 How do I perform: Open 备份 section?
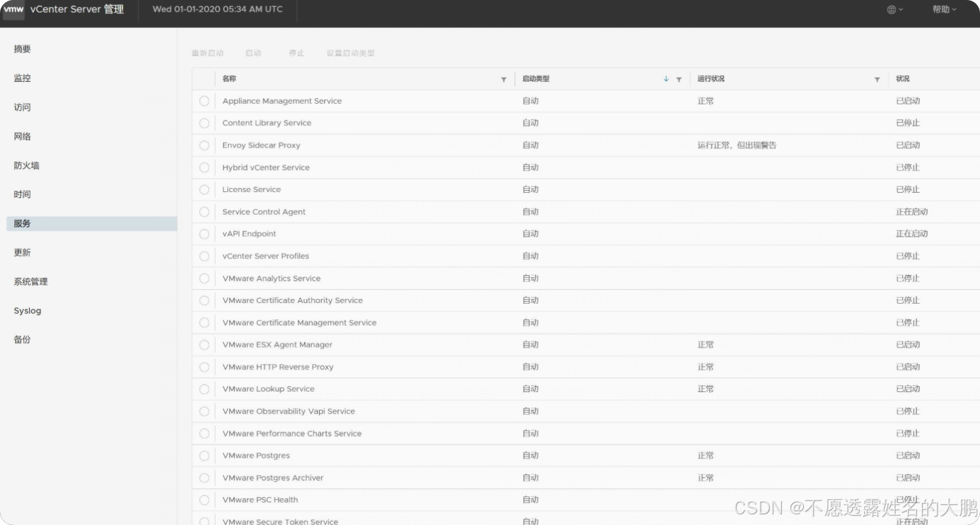[x=22, y=340]
